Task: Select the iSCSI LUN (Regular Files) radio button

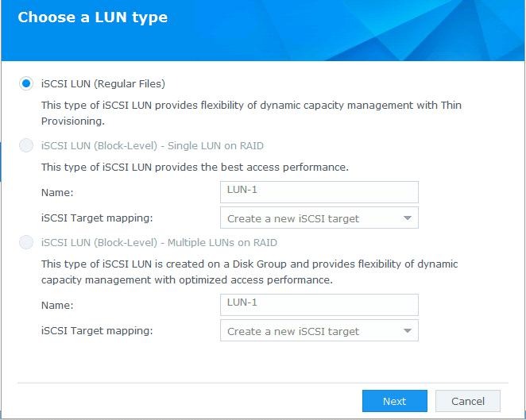Action: (x=27, y=83)
